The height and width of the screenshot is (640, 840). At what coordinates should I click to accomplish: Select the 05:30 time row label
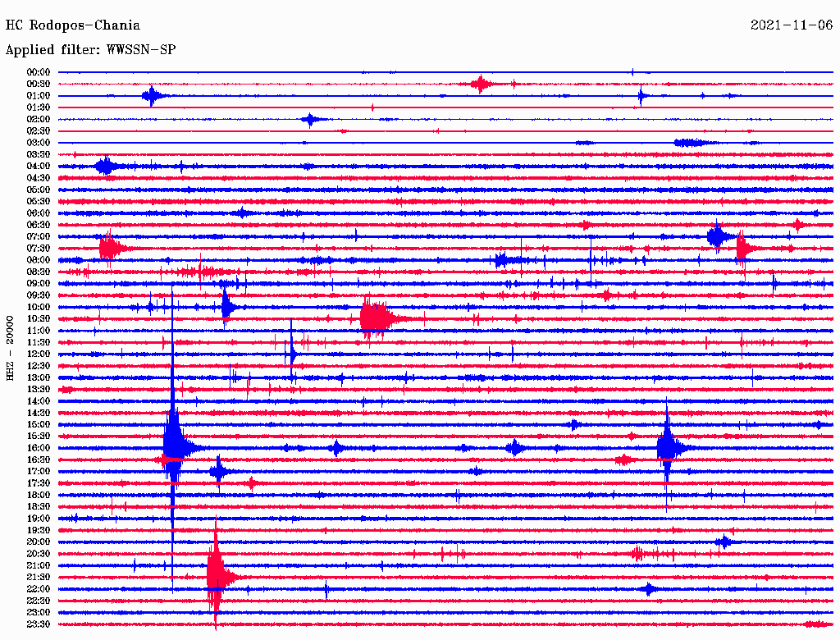(39, 202)
